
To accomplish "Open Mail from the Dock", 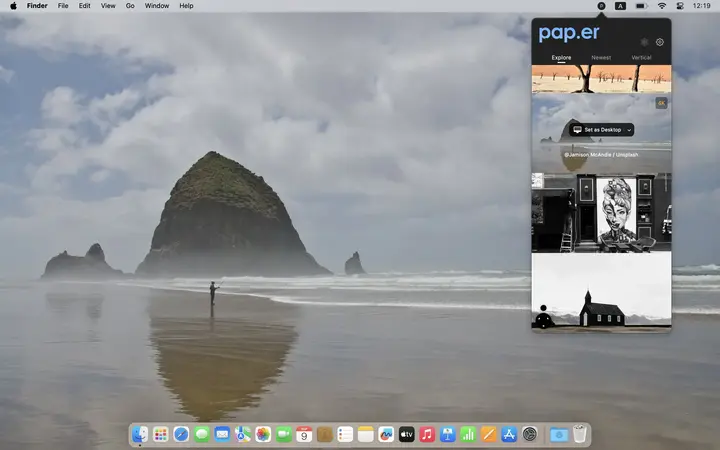I will (222, 434).
